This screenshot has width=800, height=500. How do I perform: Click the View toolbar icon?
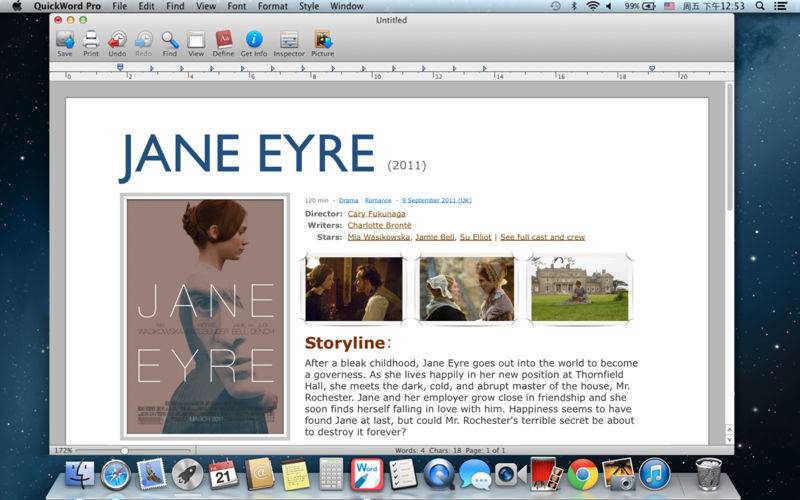[196, 43]
